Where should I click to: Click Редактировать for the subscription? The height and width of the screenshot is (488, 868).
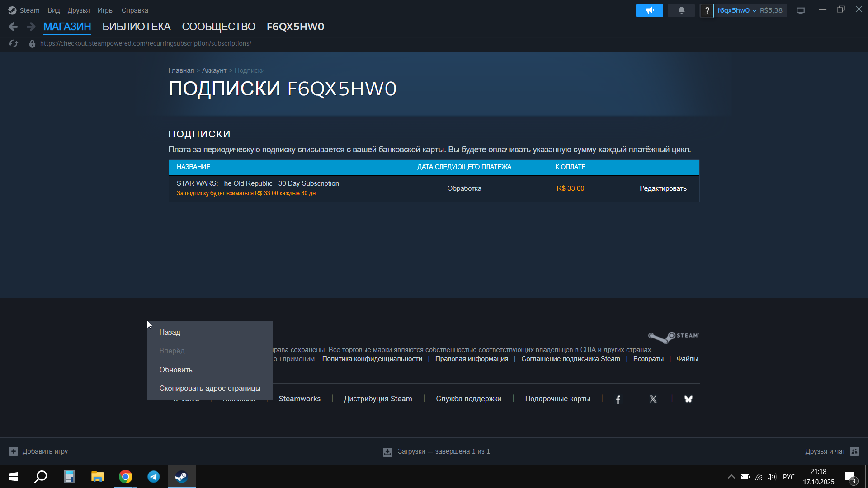pos(663,188)
